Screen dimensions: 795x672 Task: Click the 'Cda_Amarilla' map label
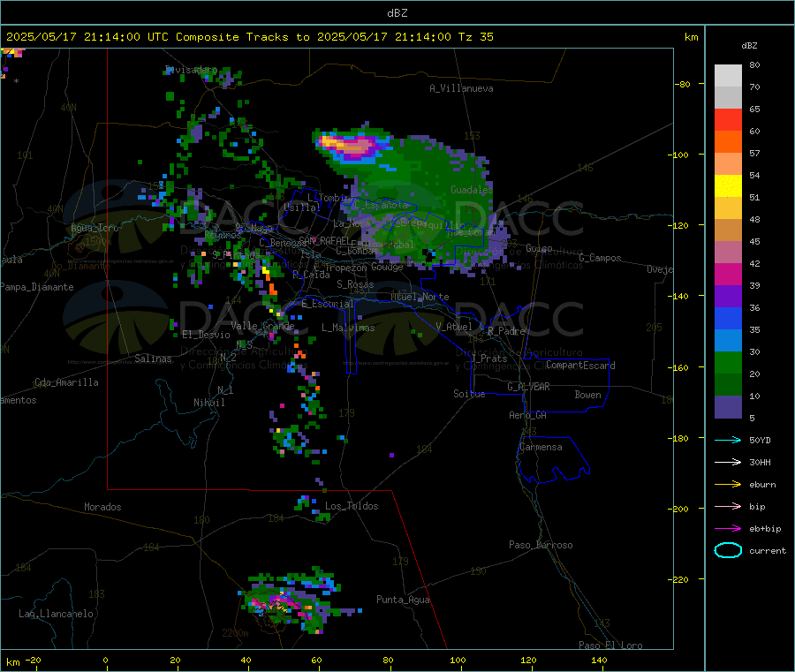point(66,382)
